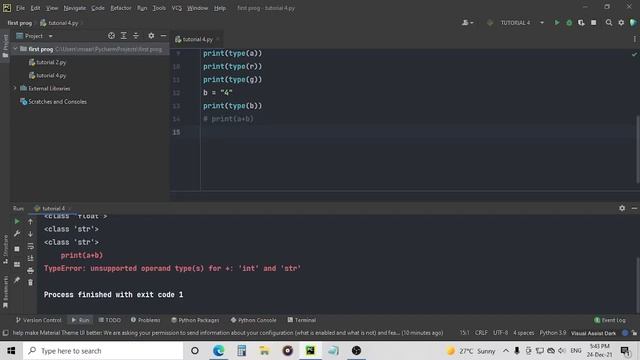Collapse the first prog project folder
Screen dimensions: 640x360
point(15,49)
